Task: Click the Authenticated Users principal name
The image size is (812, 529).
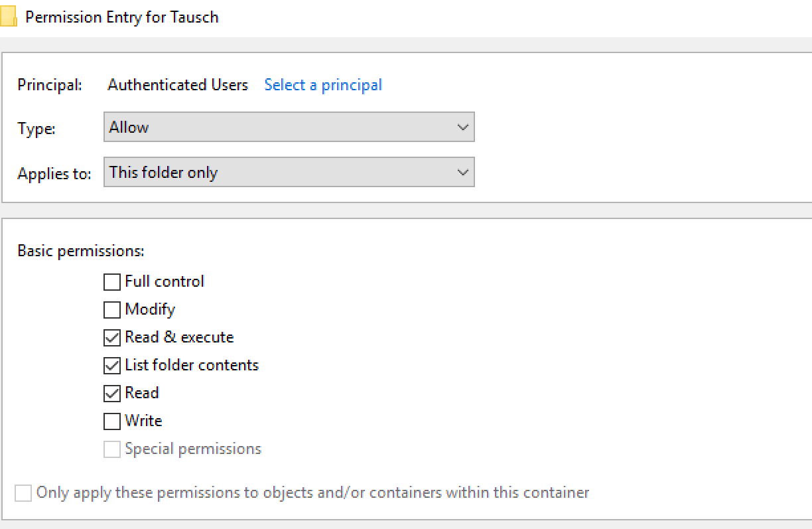Action: point(178,85)
